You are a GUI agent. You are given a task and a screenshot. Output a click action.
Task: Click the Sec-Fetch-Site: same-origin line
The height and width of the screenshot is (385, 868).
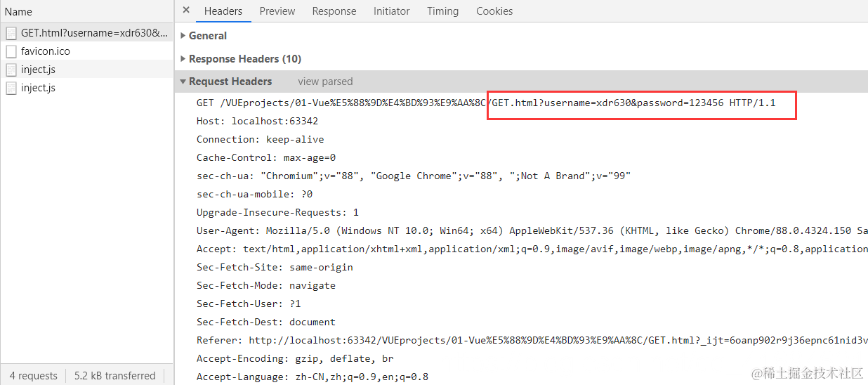275,267
